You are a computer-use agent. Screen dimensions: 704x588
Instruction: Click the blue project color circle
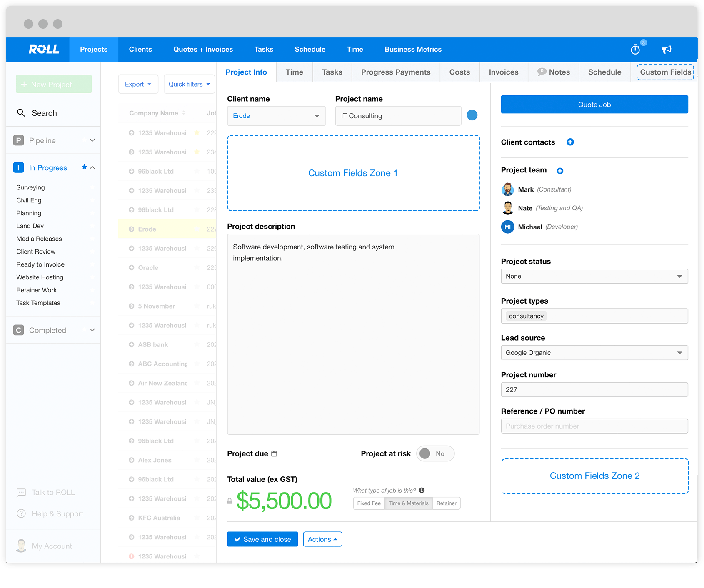(x=472, y=115)
